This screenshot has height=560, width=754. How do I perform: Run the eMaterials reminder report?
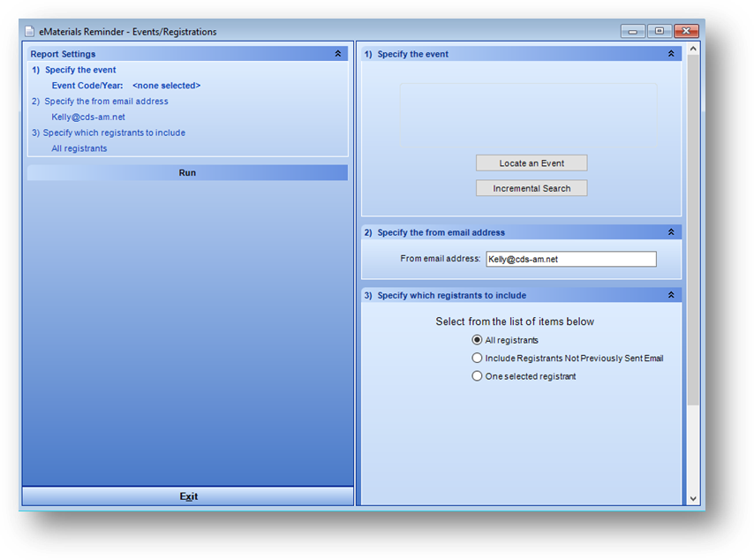coord(187,173)
